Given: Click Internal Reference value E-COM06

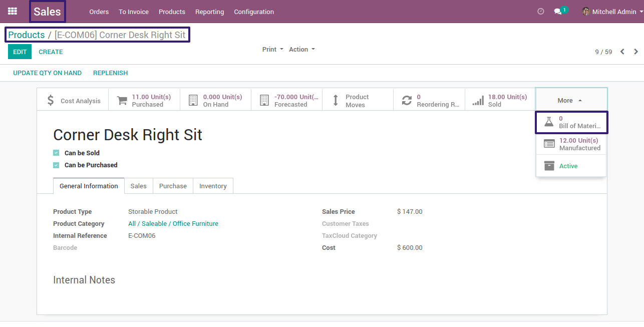Looking at the screenshot, I should click(x=142, y=236).
